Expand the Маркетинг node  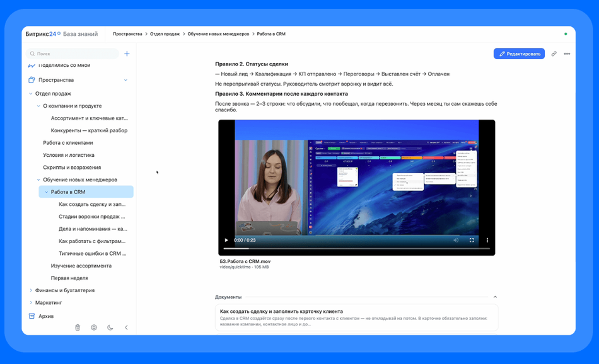coord(30,302)
